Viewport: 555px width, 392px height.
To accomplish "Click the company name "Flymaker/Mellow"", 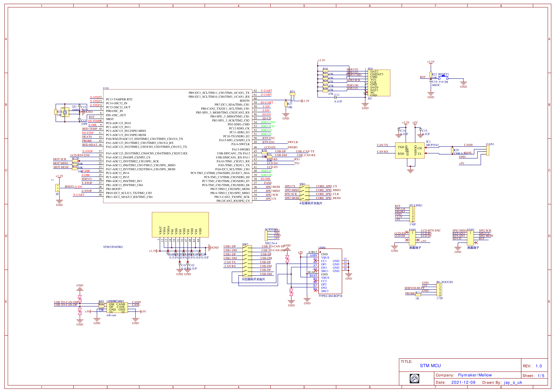I will coord(475,375).
